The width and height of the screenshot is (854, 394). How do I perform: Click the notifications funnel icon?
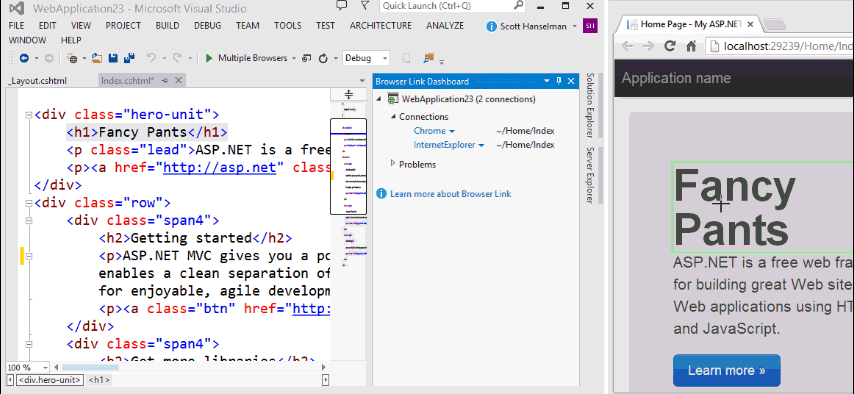coord(365,6)
